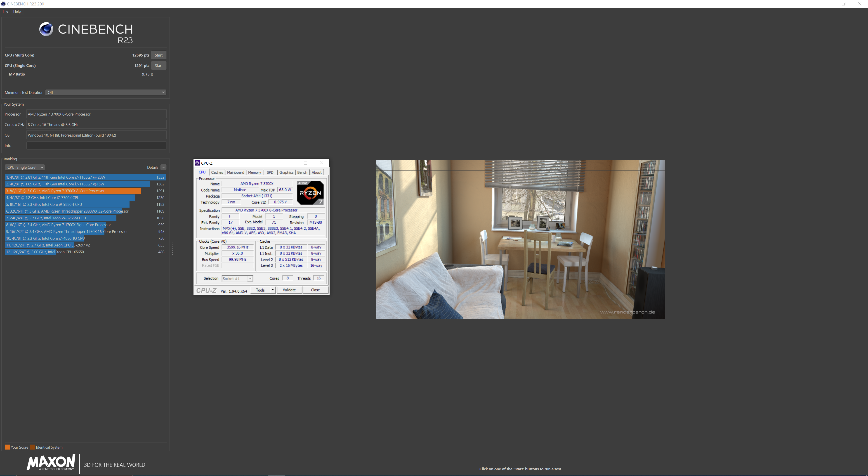Open the File menu
Image resolution: width=868 pixels, height=476 pixels.
click(5, 11)
